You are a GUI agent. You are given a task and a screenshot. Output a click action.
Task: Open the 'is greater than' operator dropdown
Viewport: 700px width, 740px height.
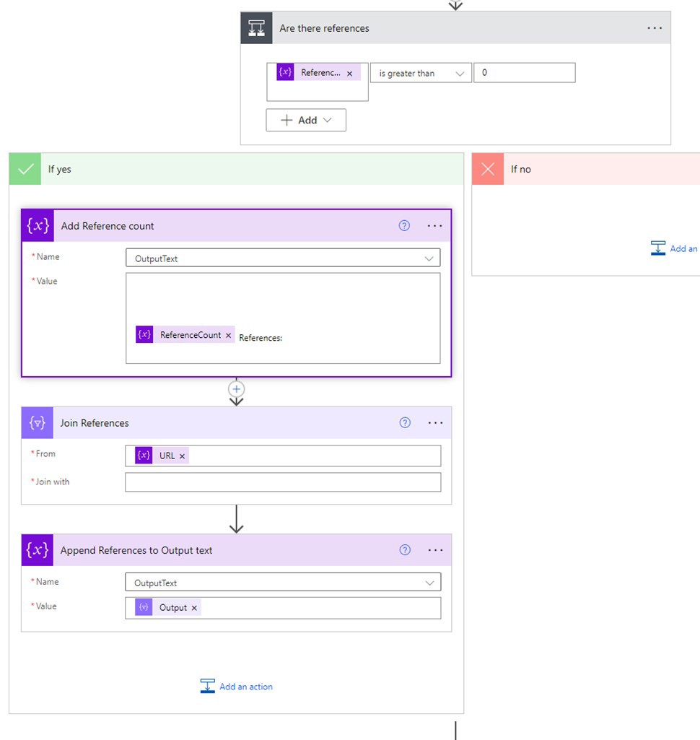click(421, 73)
